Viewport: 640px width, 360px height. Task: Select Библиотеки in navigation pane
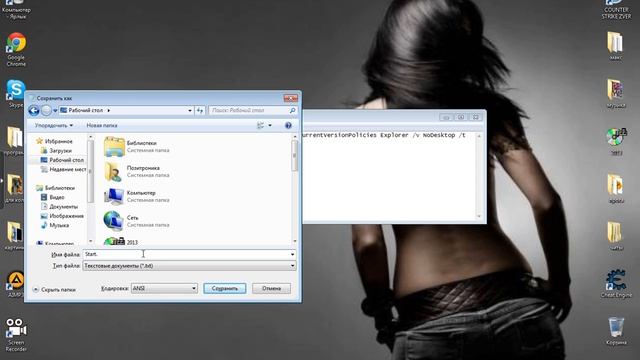pyautogui.click(x=56, y=188)
